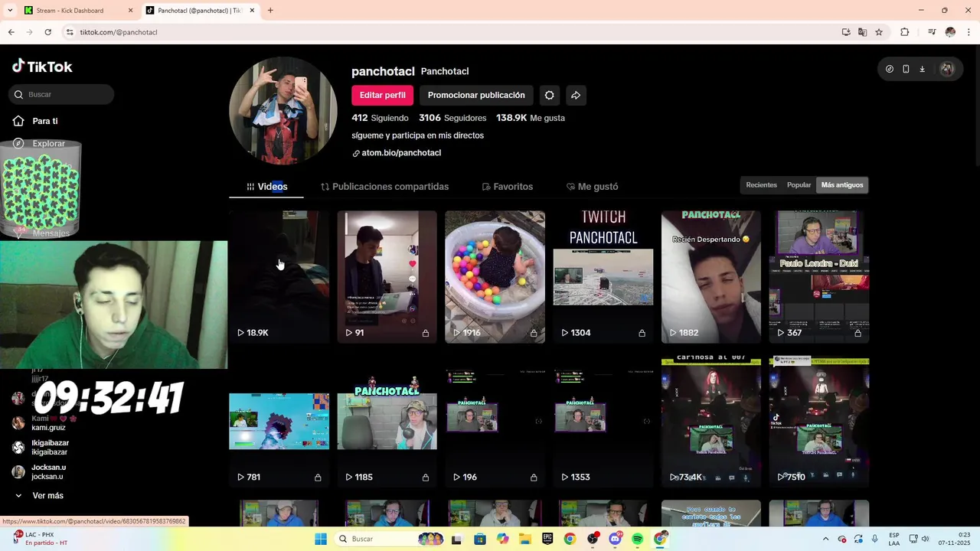This screenshot has width=980, height=551.
Task: Click the get mobile app phone icon
Action: click(x=906, y=69)
